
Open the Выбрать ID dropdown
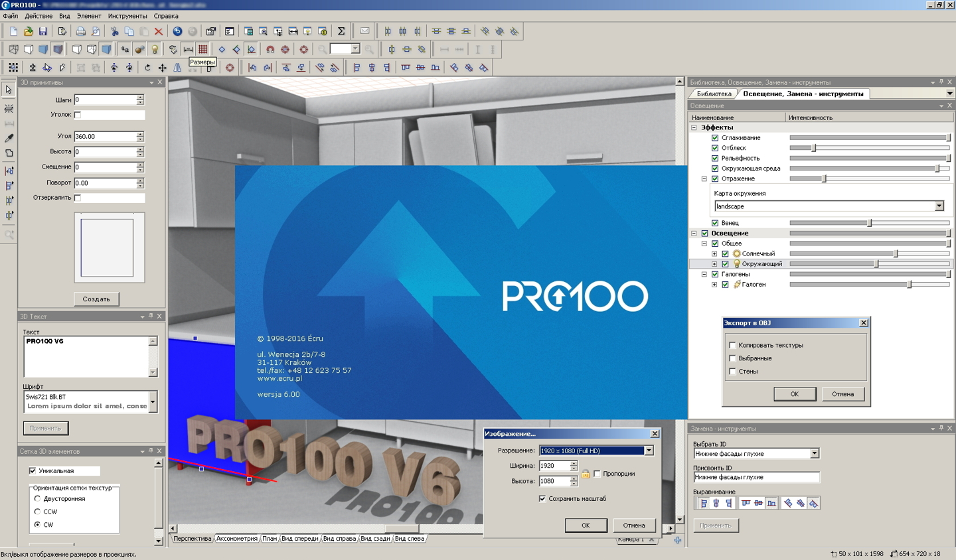pyautogui.click(x=815, y=453)
